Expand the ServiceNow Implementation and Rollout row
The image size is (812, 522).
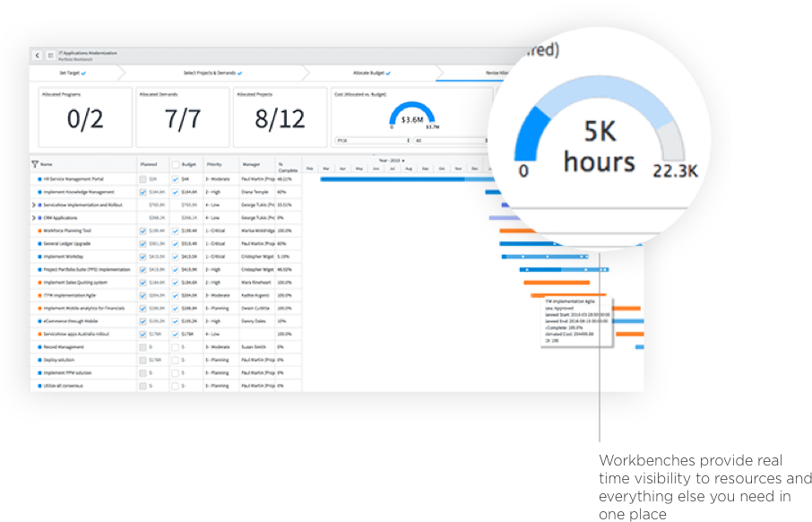tap(34, 205)
